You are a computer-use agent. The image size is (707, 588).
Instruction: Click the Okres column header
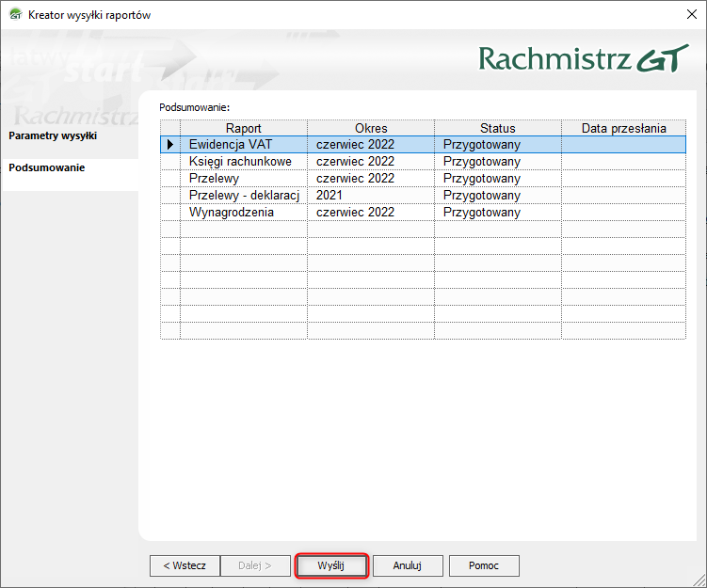[x=371, y=128]
